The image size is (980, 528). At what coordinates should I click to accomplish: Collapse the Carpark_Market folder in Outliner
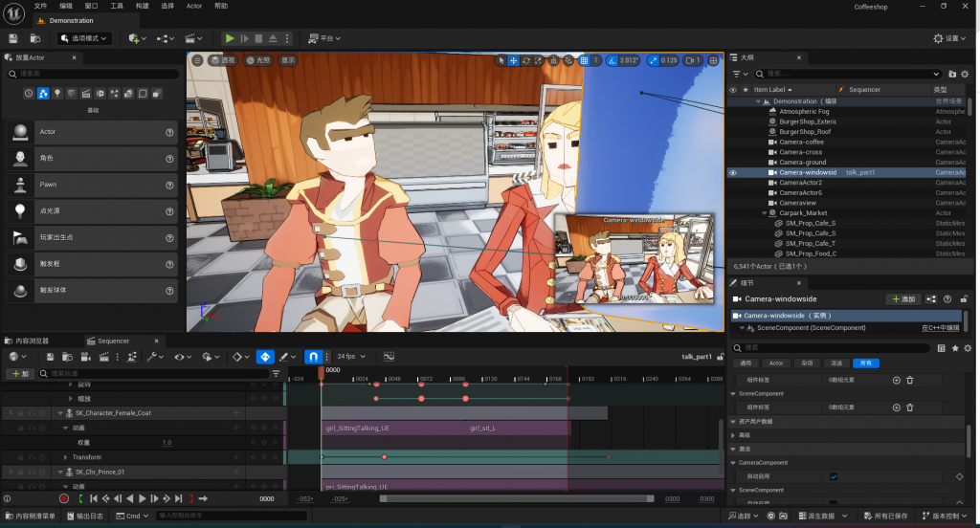[765, 213]
